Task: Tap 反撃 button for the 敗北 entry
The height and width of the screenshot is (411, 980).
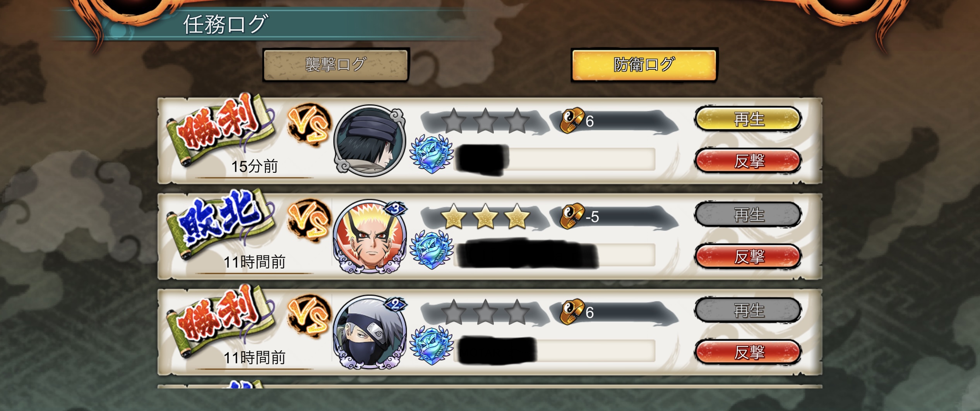Action: [748, 256]
